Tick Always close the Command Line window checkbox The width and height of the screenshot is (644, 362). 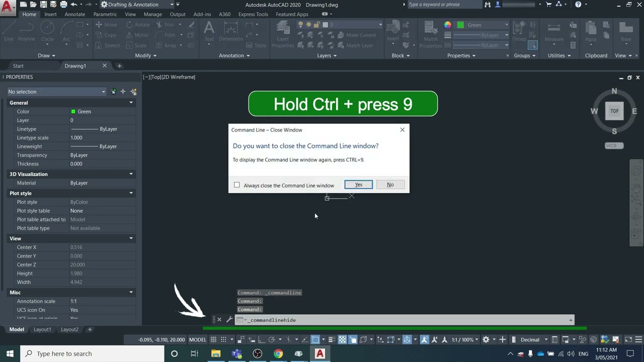[236, 185]
